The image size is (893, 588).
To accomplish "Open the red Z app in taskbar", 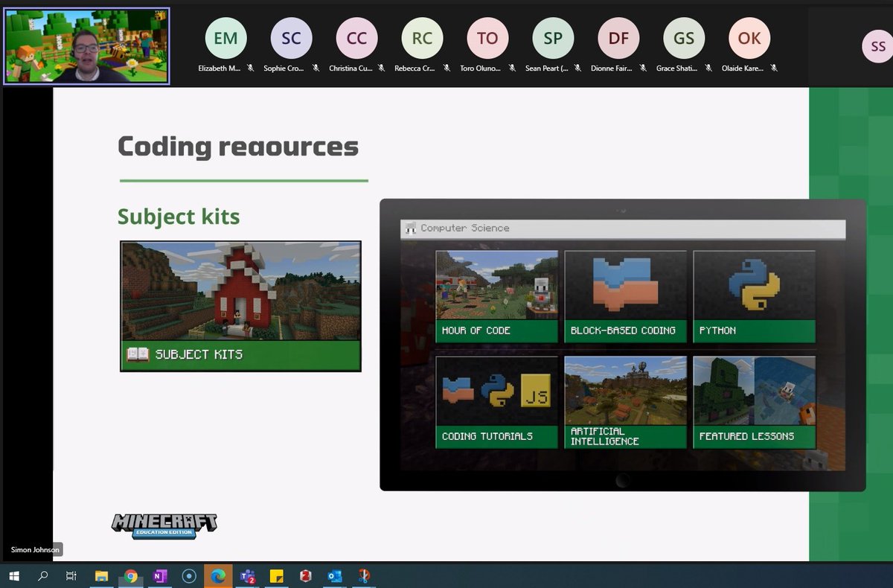I will coord(305,575).
